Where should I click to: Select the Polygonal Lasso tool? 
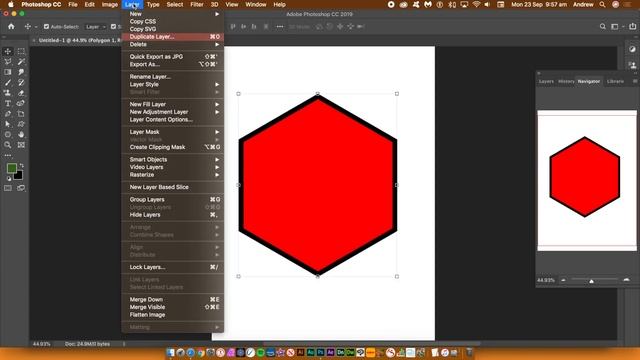8,62
